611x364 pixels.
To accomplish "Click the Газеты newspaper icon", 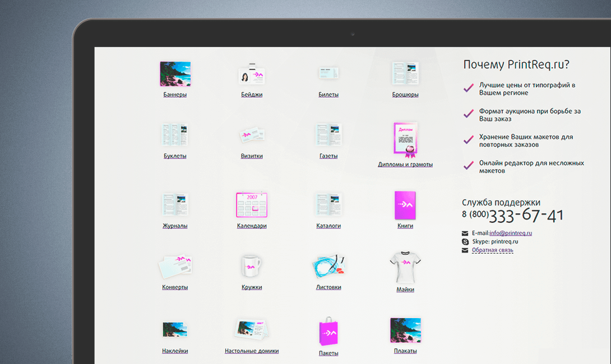I will (328, 135).
